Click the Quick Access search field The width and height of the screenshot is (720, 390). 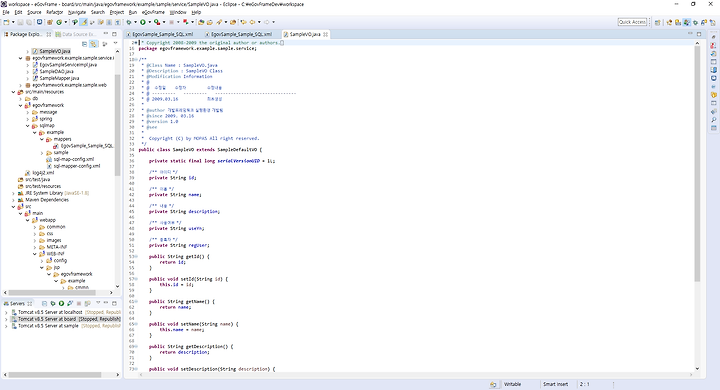pyautogui.click(x=632, y=22)
